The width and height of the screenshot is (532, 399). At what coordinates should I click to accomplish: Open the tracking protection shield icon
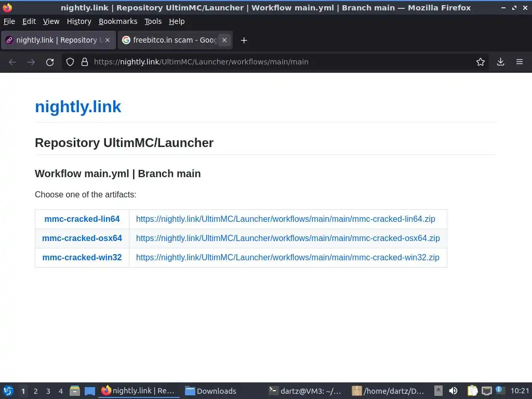tap(70, 62)
